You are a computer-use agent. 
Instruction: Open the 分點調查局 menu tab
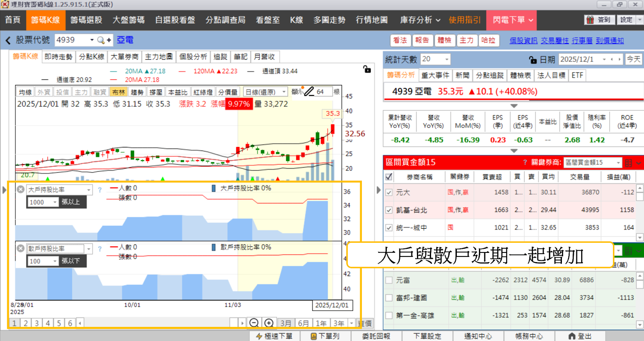pos(225,20)
